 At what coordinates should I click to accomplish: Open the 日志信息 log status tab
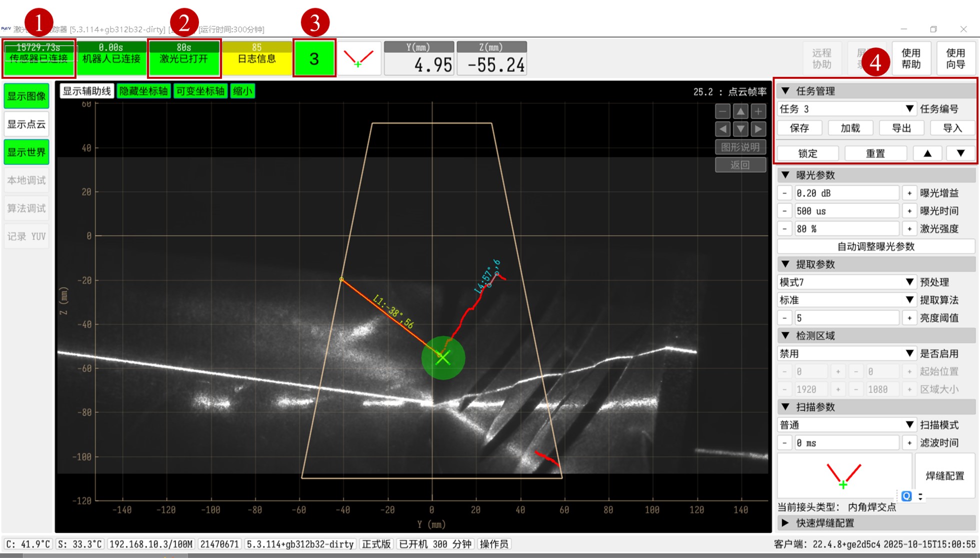pyautogui.click(x=256, y=58)
